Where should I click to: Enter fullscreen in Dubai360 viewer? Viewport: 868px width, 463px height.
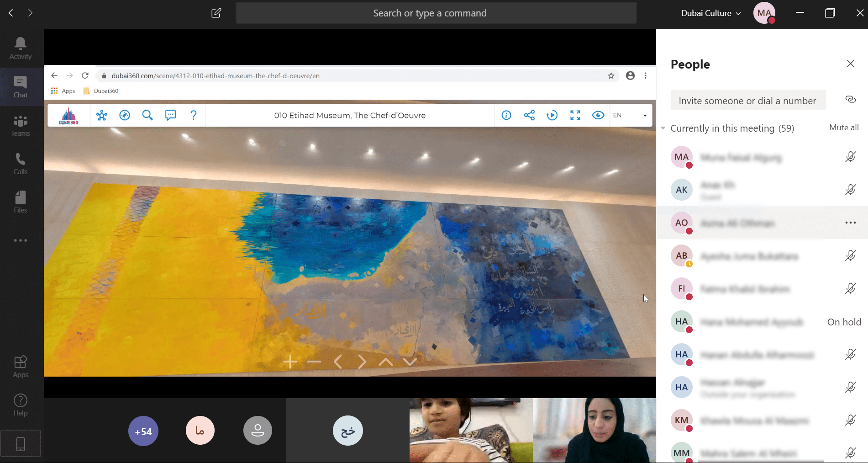point(575,115)
